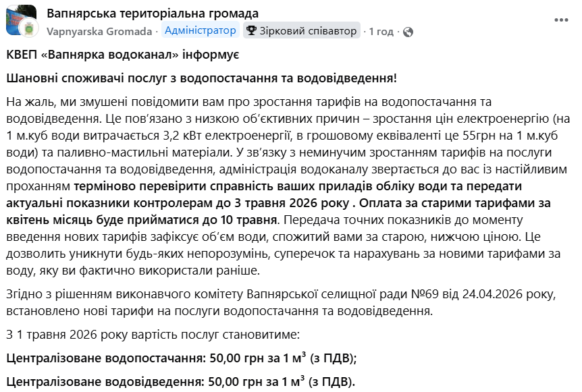Open the post via "1 год" timestamp

tap(381, 31)
